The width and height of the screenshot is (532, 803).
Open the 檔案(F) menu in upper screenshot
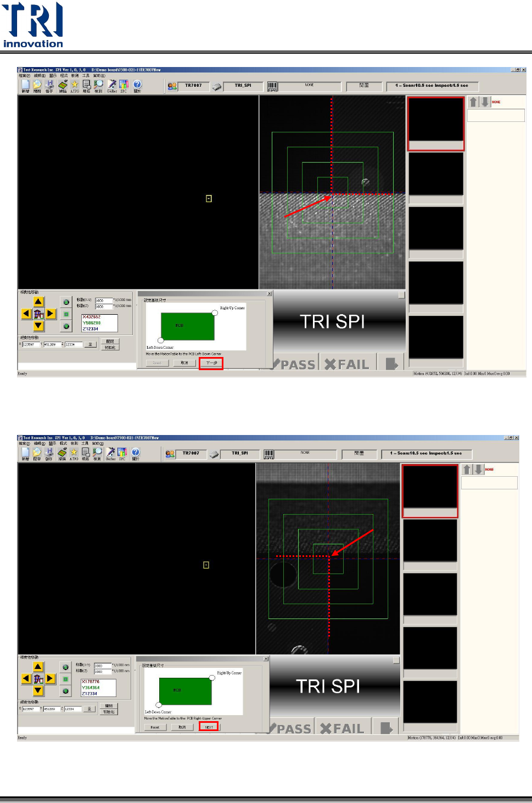25,76
